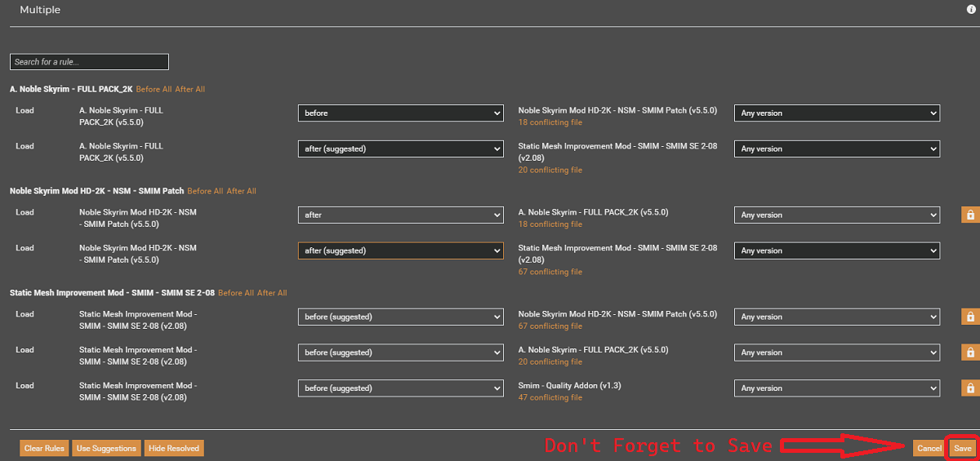Open Any version dropdown in first A. Noble Skyrim rule
The height and width of the screenshot is (461, 980).
[x=837, y=113]
